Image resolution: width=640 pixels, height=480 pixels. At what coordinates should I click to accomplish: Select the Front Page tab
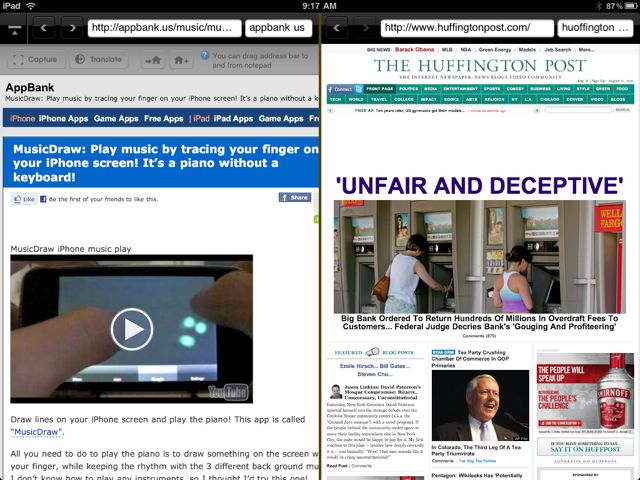(x=380, y=89)
